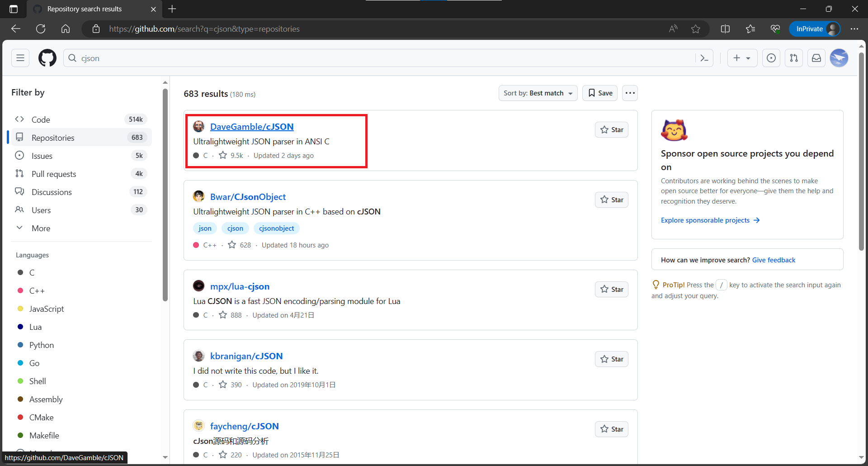868x466 pixels.
Task: Open the faycheng/cJSON repository link
Action: 245,426
